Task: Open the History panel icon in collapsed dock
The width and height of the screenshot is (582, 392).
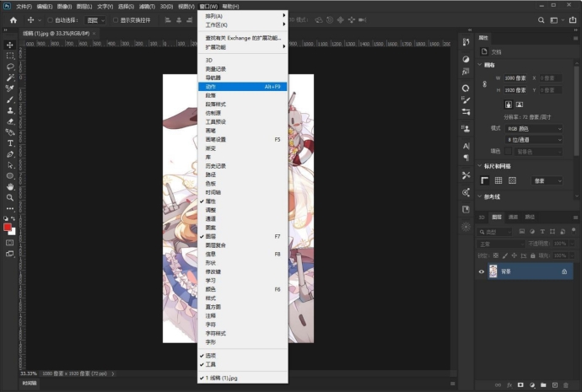Action: point(466,42)
